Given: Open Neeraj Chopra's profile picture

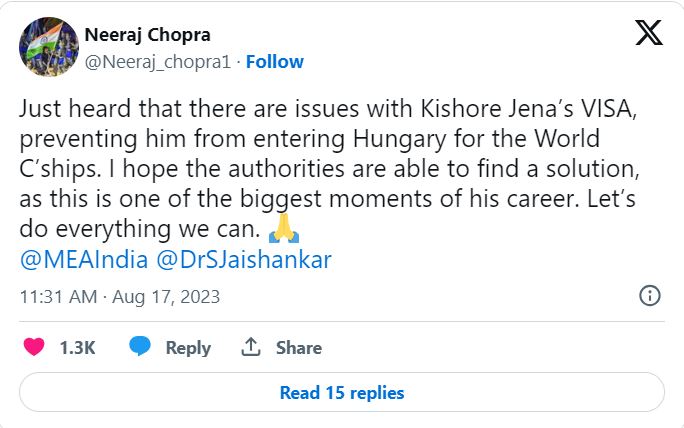Looking at the screenshot, I should tap(49, 47).
